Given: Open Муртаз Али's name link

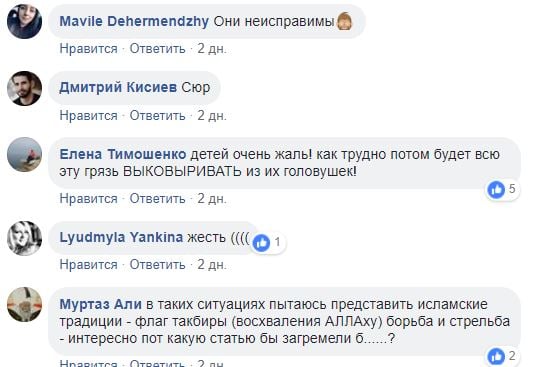Looking at the screenshot, I should click(x=100, y=304).
